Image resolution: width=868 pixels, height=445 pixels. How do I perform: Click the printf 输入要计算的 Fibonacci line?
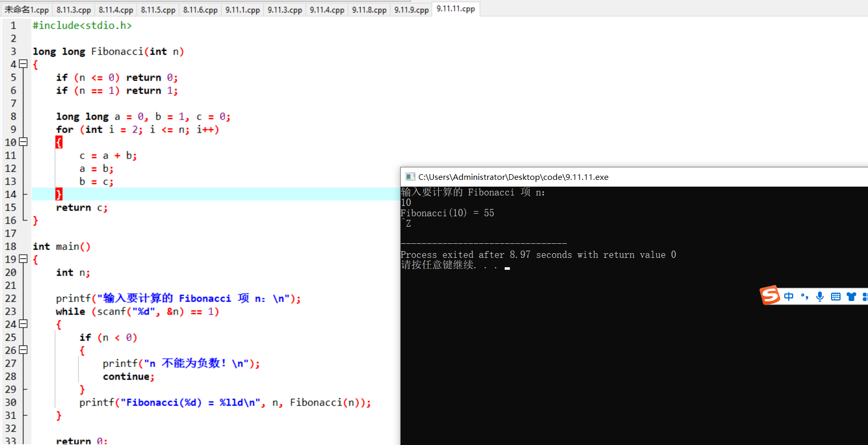click(178, 298)
